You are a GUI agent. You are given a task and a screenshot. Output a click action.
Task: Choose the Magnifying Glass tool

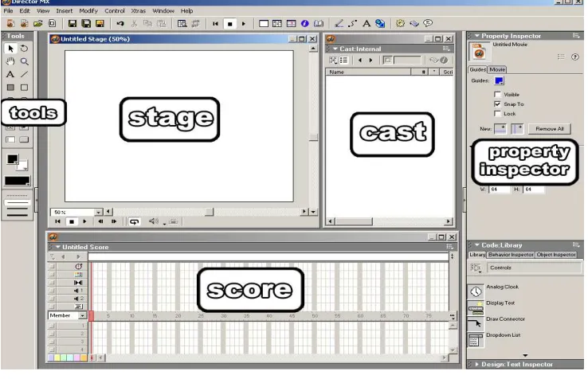pos(25,61)
